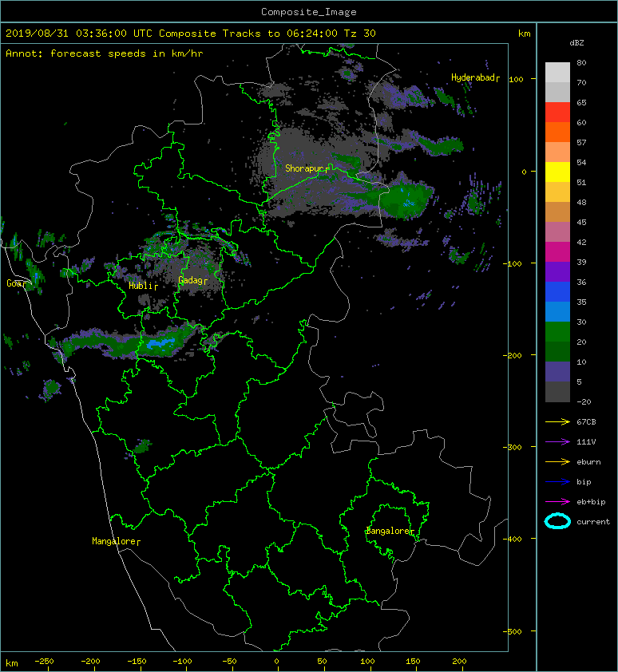618x672 pixels.
Task: Select the '150' tick on the horizontal axis
Action: [413, 662]
